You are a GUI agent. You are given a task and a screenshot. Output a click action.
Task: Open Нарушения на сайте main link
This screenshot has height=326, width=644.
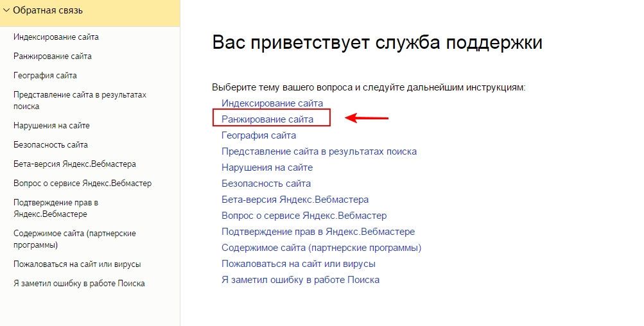click(x=267, y=167)
